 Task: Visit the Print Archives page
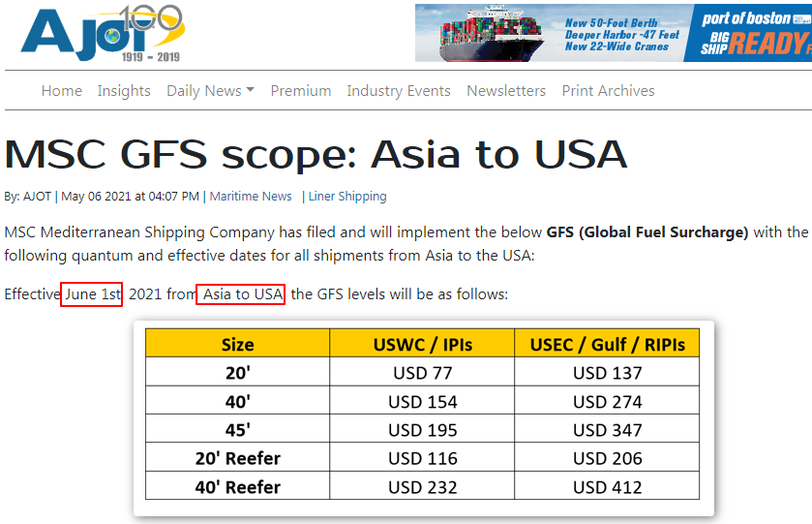pyautogui.click(x=608, y=91)
